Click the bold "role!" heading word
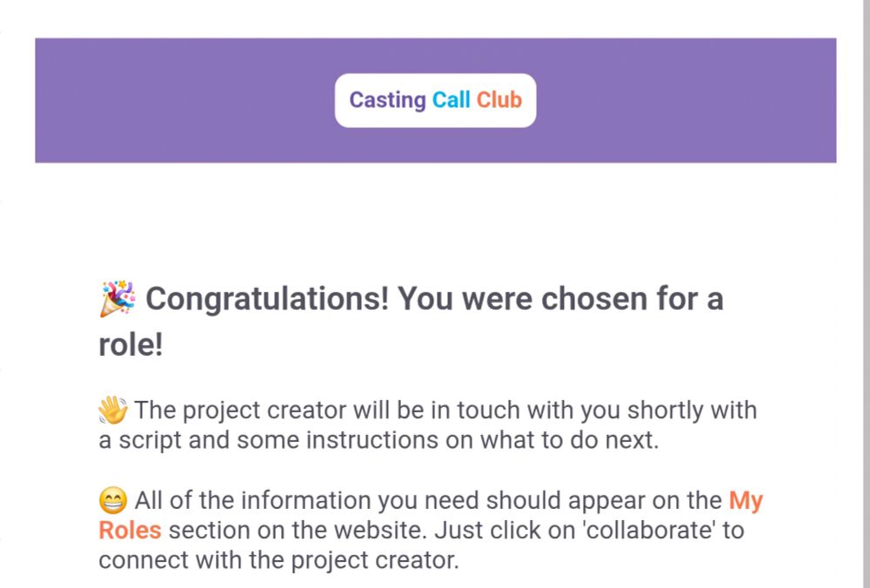 (130, 345)
